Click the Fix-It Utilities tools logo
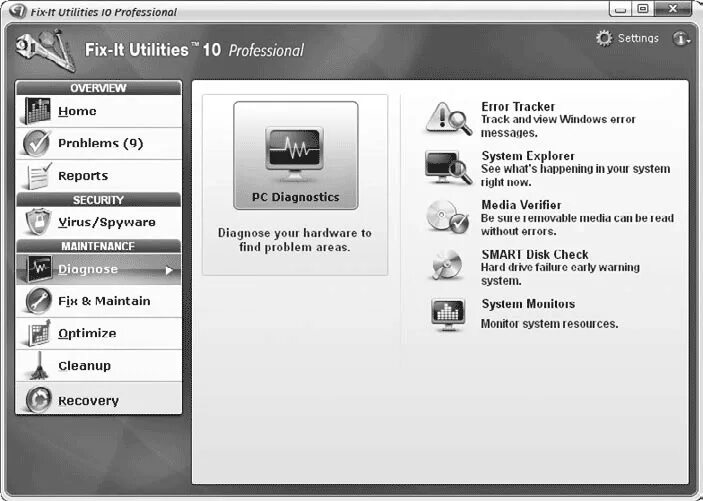 pos(45,49)
